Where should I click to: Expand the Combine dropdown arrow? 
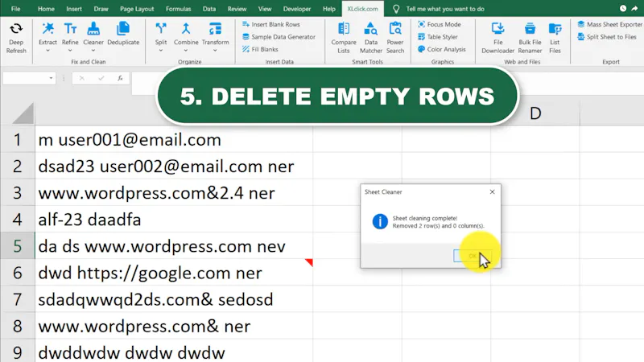tap(186, 51)
